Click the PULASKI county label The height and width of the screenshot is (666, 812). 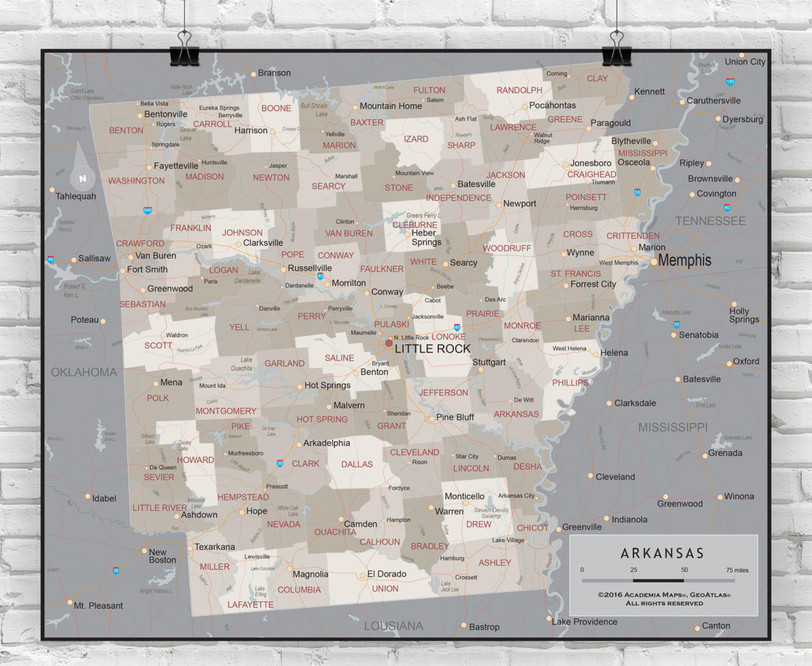pos(391,324)
